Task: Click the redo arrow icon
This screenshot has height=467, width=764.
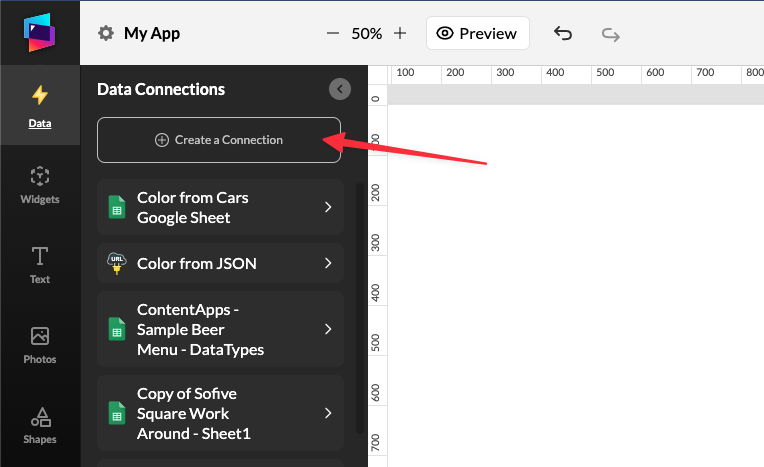Action: click(610, 33)
